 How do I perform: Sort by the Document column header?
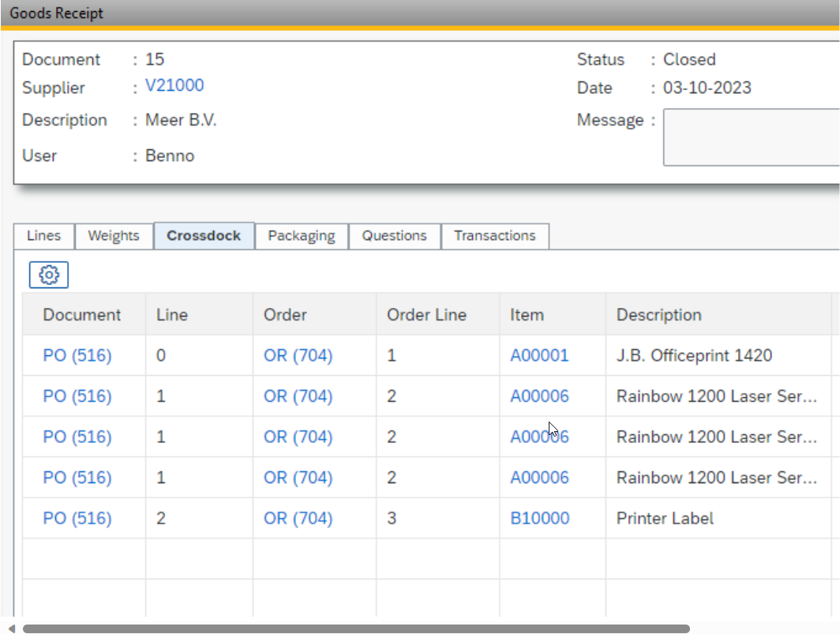(82, 315)
